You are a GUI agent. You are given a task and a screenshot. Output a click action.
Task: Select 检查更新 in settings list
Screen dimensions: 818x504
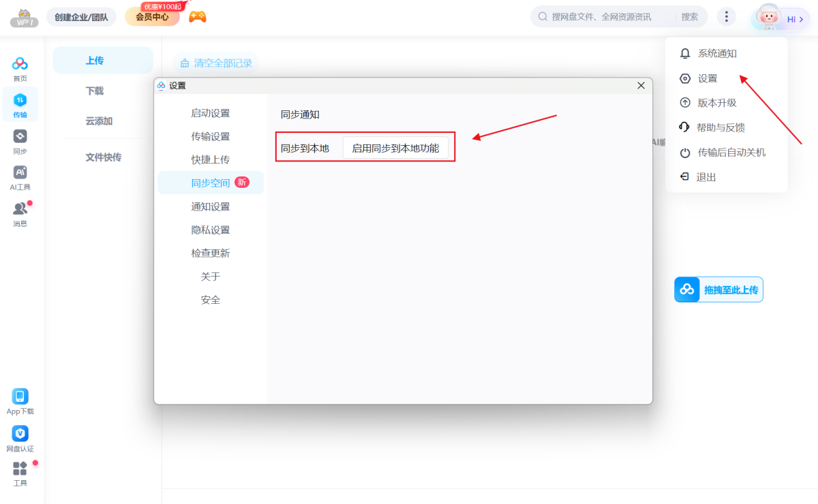click(211, 253)
